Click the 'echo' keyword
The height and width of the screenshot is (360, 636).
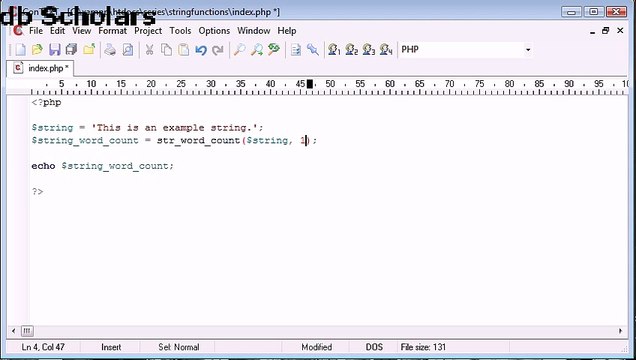[x=43, y=166]
